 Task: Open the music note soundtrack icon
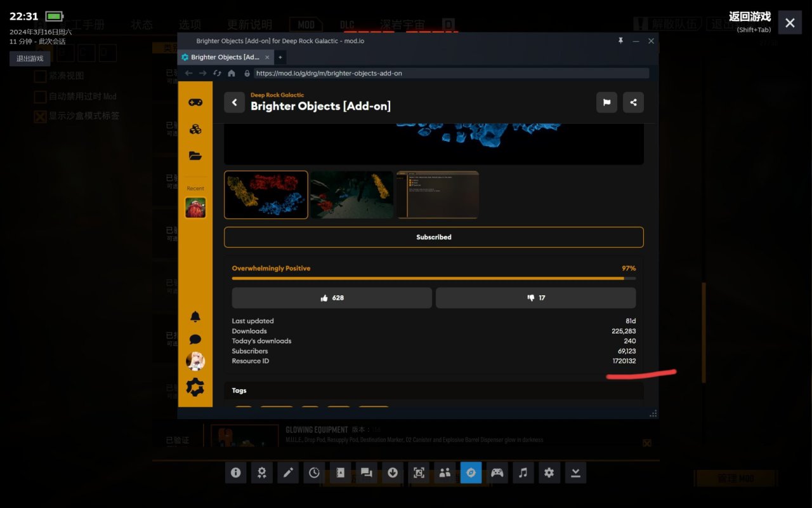523,472
